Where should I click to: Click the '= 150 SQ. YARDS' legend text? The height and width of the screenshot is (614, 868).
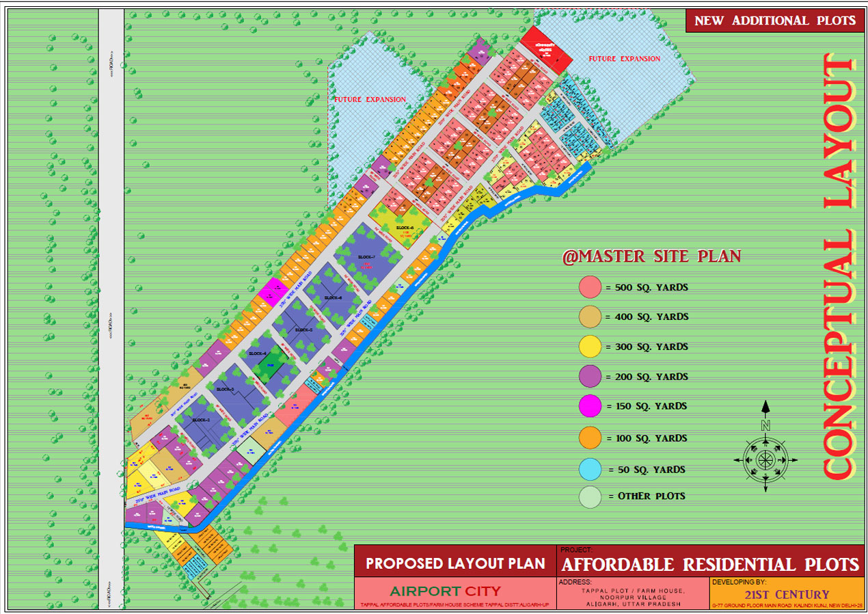(x=647, y=406)
